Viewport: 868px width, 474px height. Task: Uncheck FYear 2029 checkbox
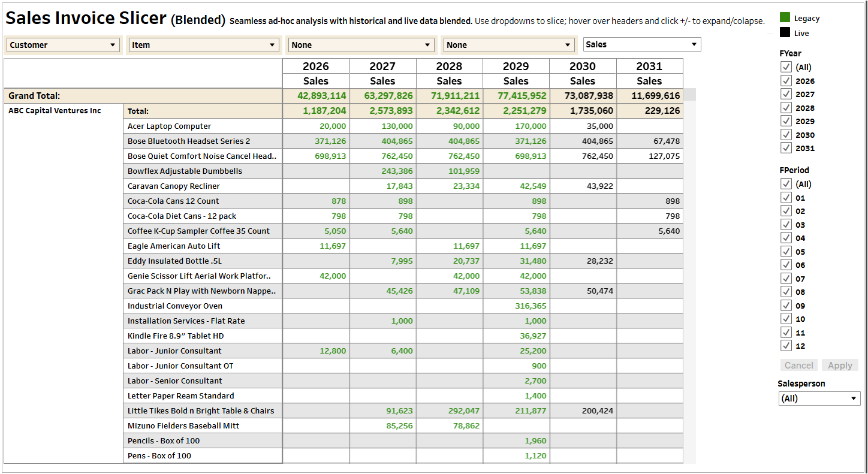(x=786, y=121)
